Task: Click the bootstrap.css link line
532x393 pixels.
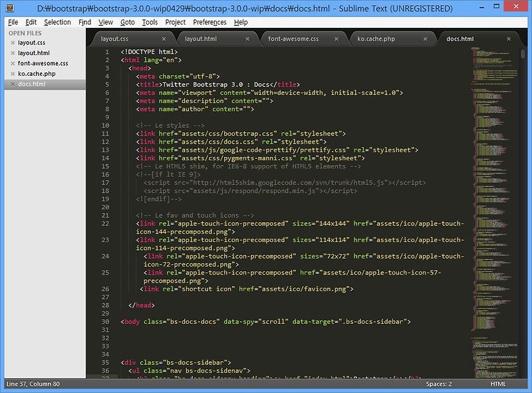Action: pyautogui.click(x=241, y=134)
